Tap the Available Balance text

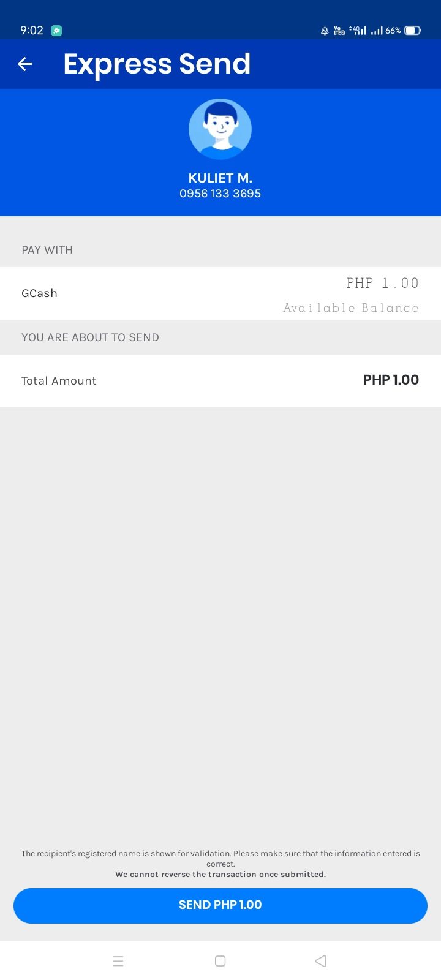(351, 308)
